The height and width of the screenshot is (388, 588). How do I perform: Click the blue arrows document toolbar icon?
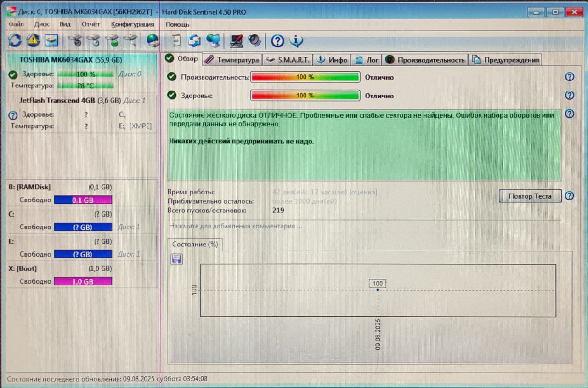click(195, 41)
